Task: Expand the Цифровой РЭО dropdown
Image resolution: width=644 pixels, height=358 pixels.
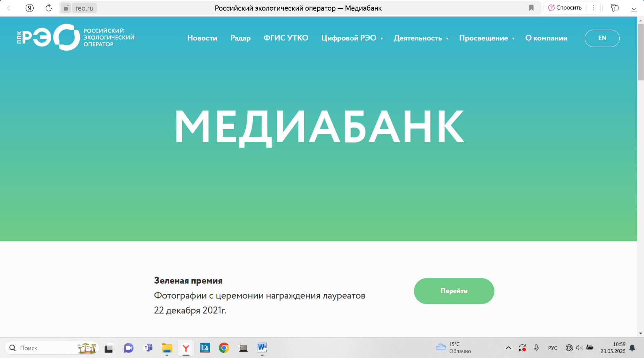Action: (352, 38)
